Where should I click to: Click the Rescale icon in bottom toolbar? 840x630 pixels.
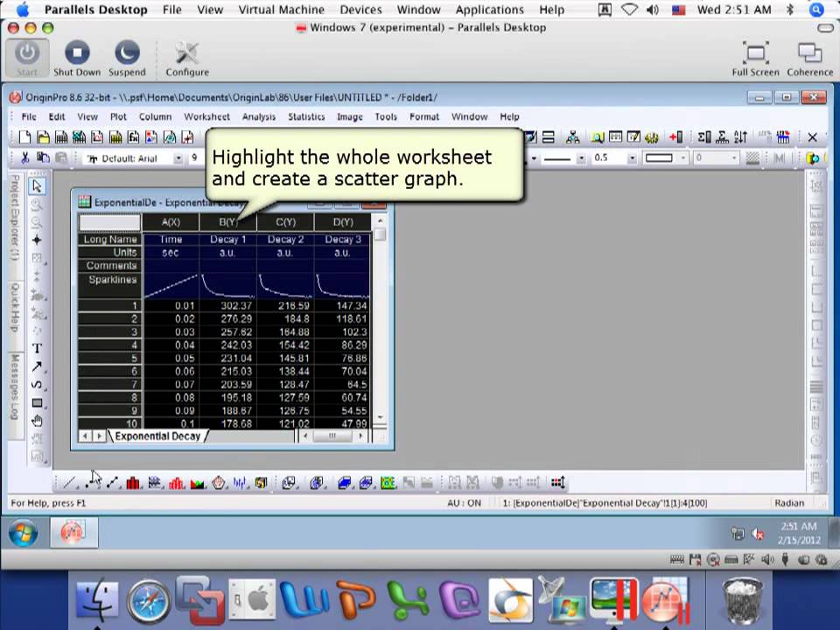point(557,483)
